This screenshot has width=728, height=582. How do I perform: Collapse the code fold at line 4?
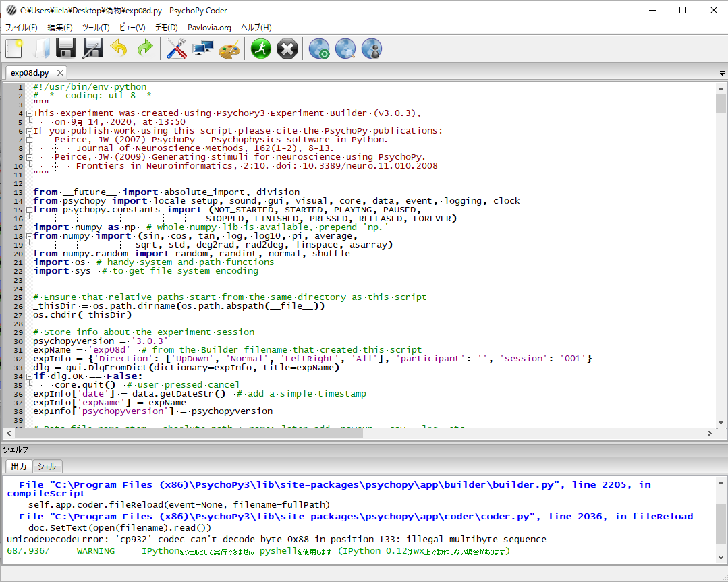pos(30,113)
